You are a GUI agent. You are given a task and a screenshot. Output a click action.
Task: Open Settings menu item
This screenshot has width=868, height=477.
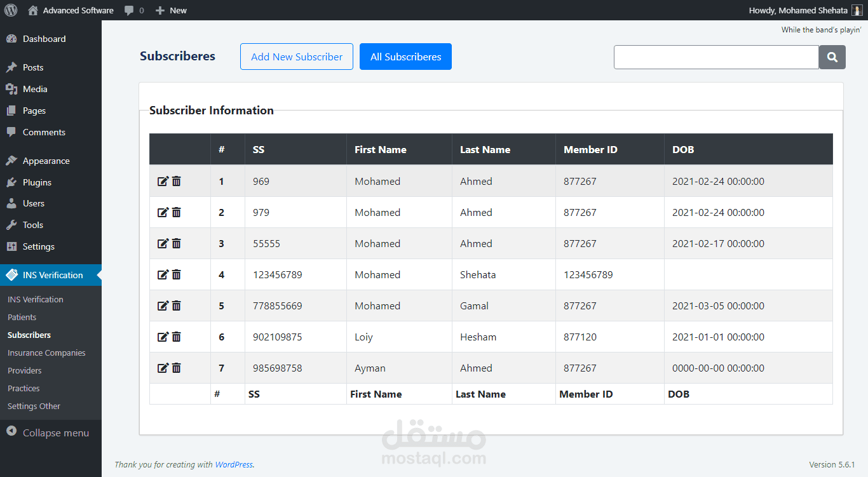[x=51, y=246]
